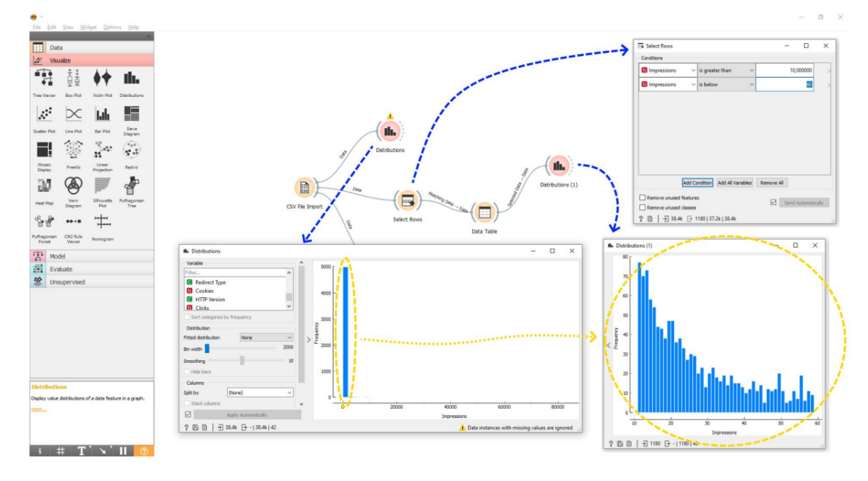Screen dimensions: 868x481
Task: Click the Add Condition button
Action: pyautogui.click(x=697, y=182)
